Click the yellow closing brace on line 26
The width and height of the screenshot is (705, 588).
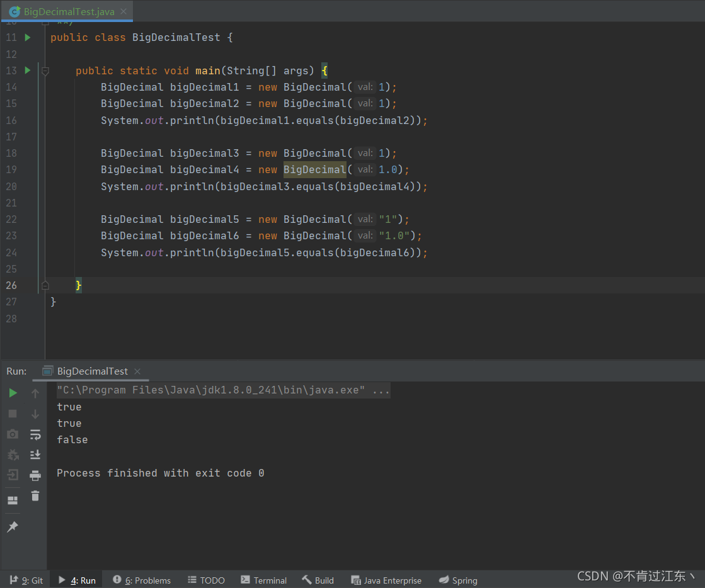[79, 285]
